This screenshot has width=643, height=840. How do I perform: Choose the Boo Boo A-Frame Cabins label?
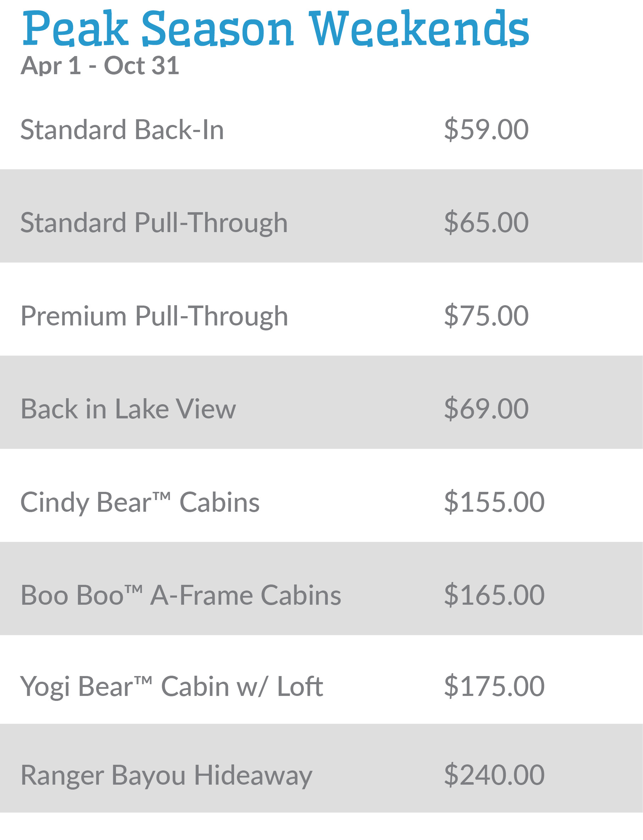181,596
